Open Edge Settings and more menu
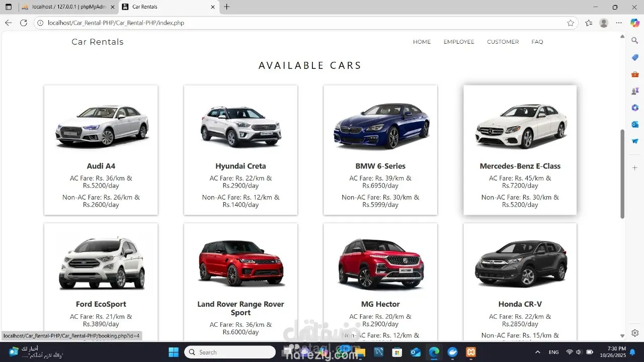Image resolution: width=644 pixels, height=362 pixels. pyautogui.click(x=619, y=23)
